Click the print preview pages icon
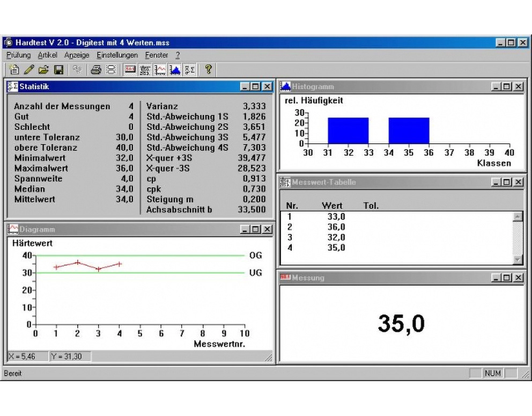This screenshot has height=416, width=532. coord(111,70)
